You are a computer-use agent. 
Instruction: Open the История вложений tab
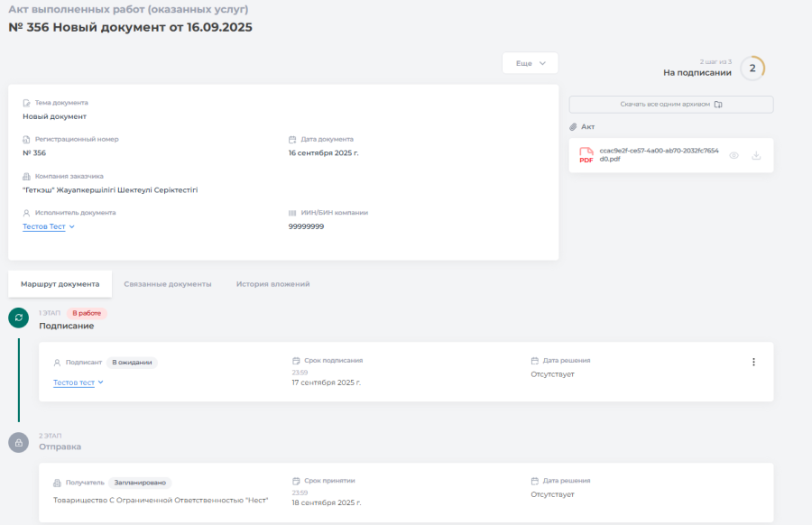[272, 284]
